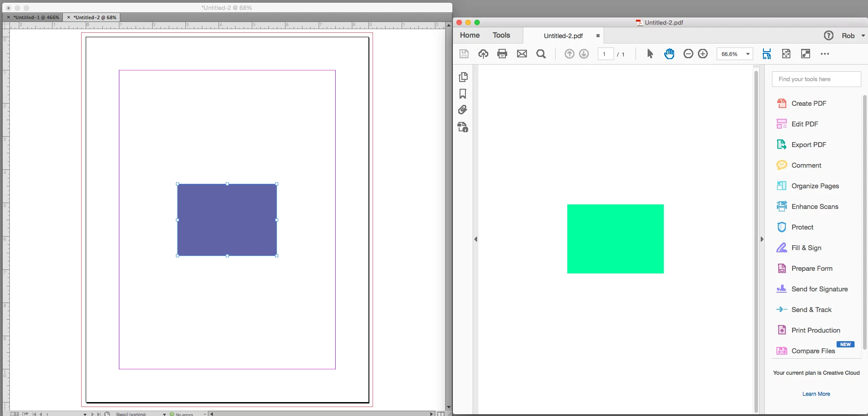Screen dimensions: 868x416
Task: Click Fit to one full page icon
Action: [x=786, y=54]
